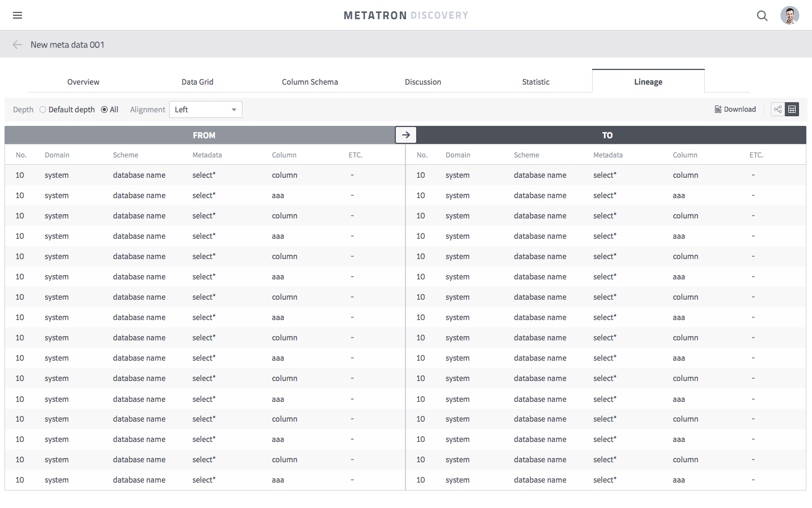This screenshot has height=508, width=812.
Task: Click the arrow between FROM and TO headers
Action: (406, 134)
